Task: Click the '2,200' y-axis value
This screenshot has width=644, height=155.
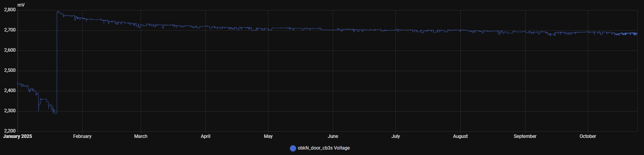Action: click(10, 131)
